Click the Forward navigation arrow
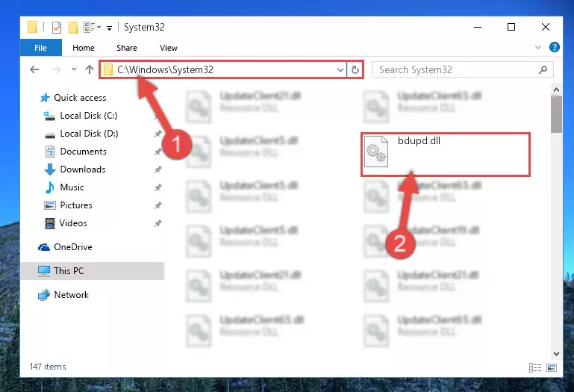Screen dimensions: 574x392 (x=56, y=69)
